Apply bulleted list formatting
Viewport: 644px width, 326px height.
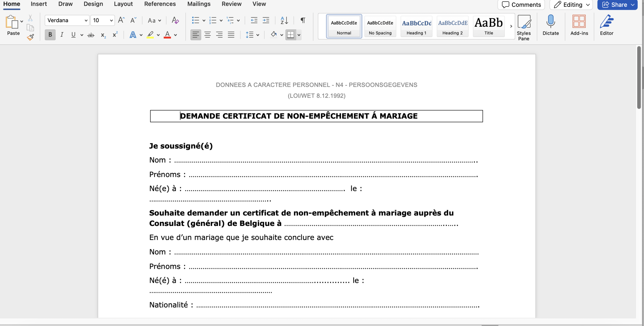pyautogui.click(x=195, y=20)
